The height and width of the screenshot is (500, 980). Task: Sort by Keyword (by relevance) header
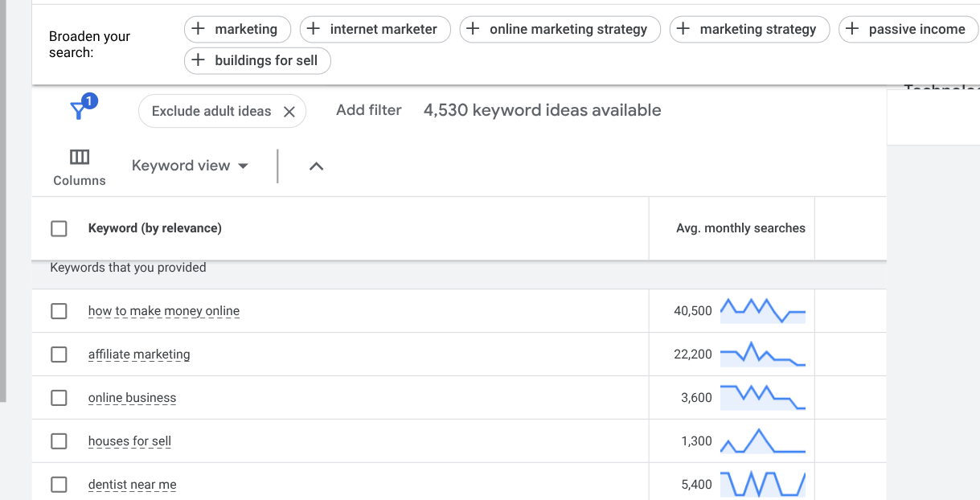[x=154, y=229]
